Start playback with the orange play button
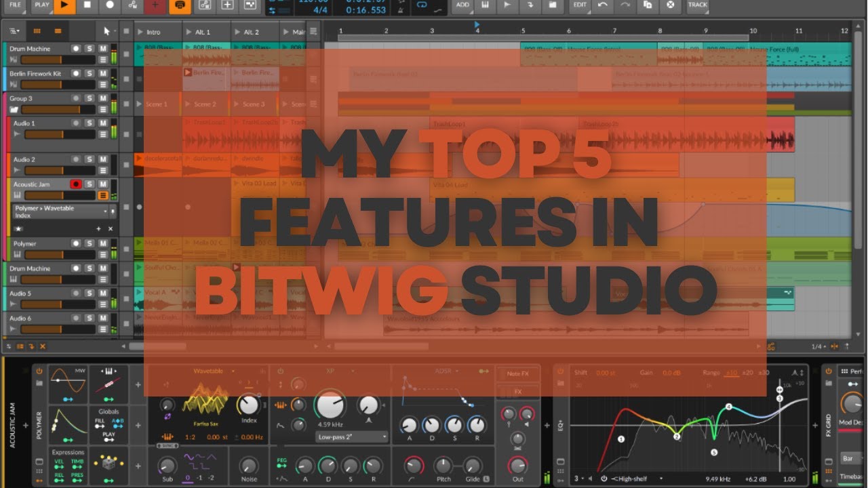Viewport: 868px width, 488px height. 64,5
